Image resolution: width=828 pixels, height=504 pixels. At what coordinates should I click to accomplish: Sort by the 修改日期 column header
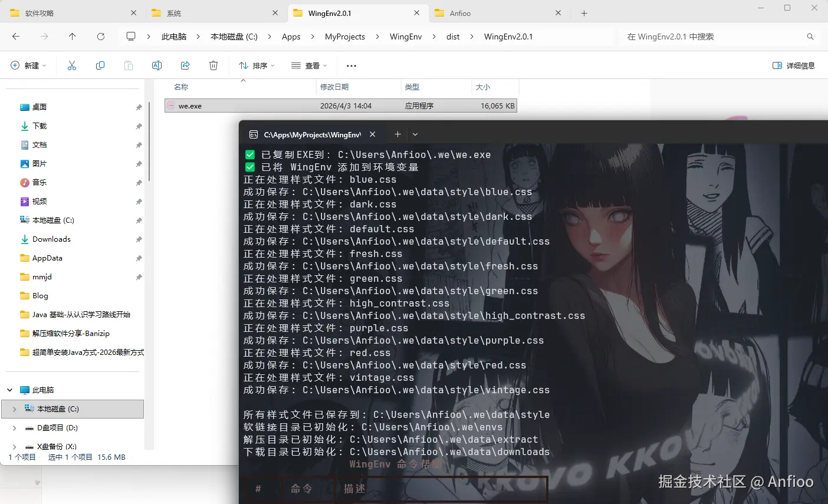pyautogui.click(x=334, y=87)
